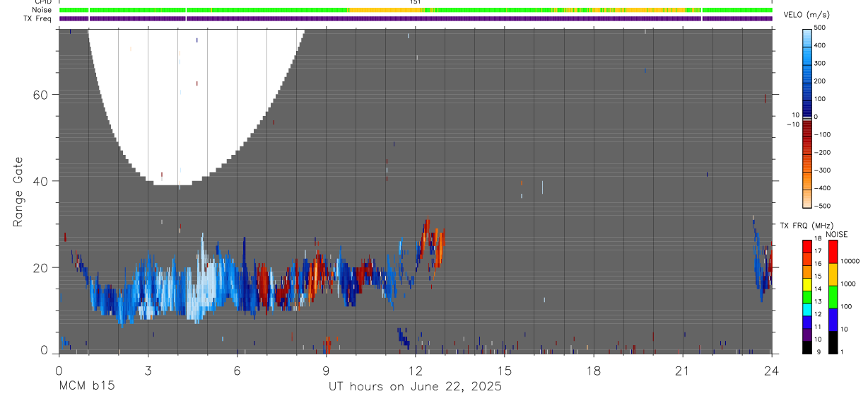
Task: Click the purple TX Freq strip
Action: [416, 18]
